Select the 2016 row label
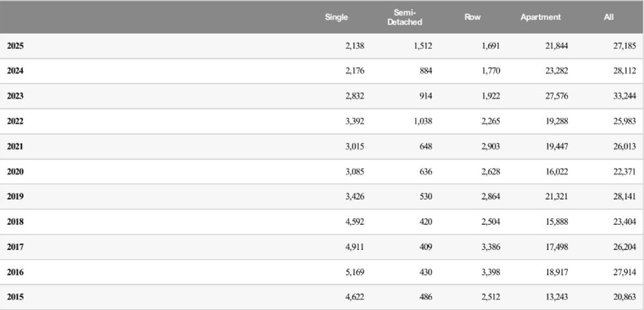The width and height of the screenshot is (644, 310). (15, 272)
